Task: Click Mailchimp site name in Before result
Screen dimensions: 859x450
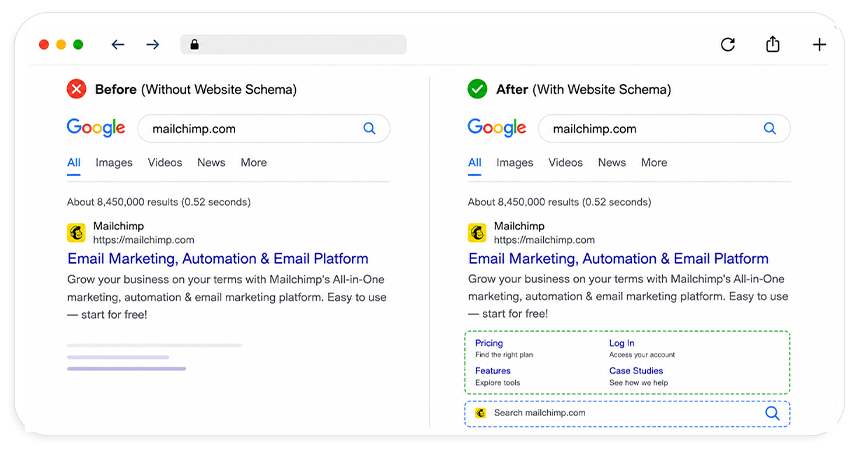Action: pyautogui.click(x=118, y=226)
